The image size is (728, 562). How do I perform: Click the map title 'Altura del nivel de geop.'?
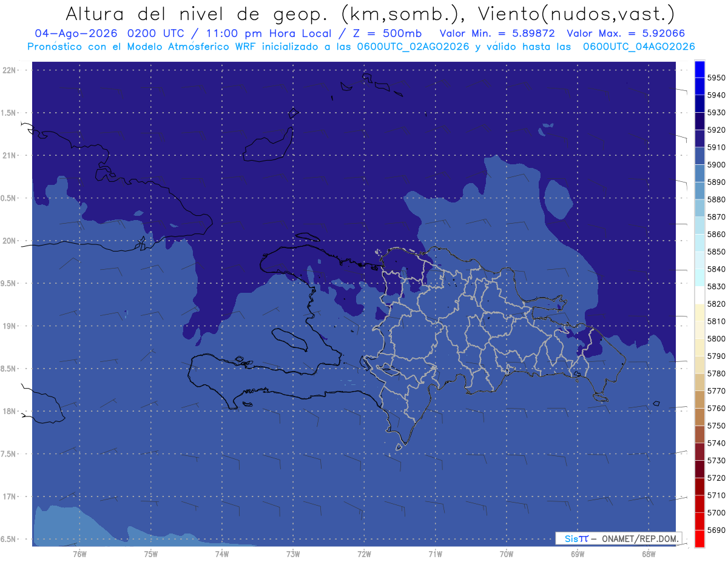(197, 14)
